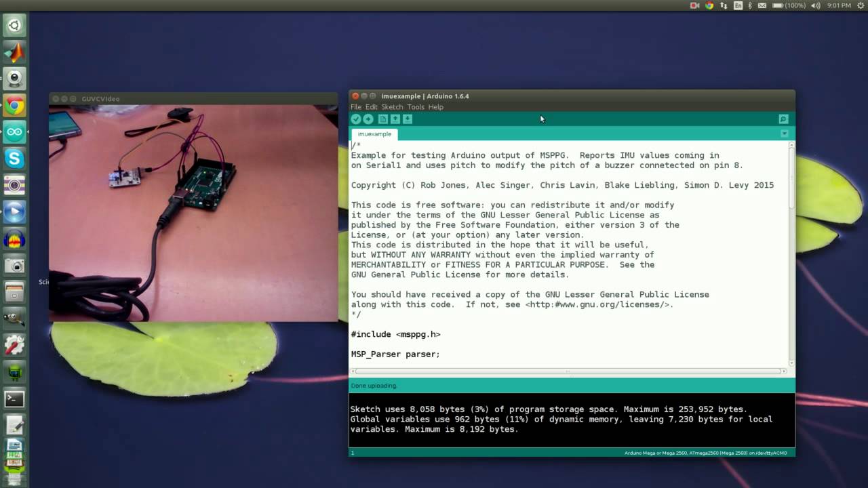Image resolution: width=868 pixels, height=488 pixels.
Task: Switch to Arduino IDE via dock icon
Action: (x=14, y=131)
